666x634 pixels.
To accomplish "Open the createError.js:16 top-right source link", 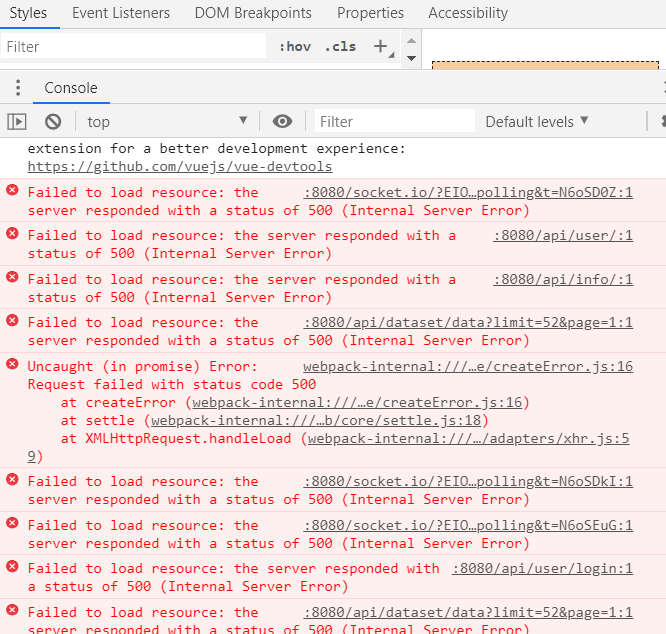I will tap(468, 366).
